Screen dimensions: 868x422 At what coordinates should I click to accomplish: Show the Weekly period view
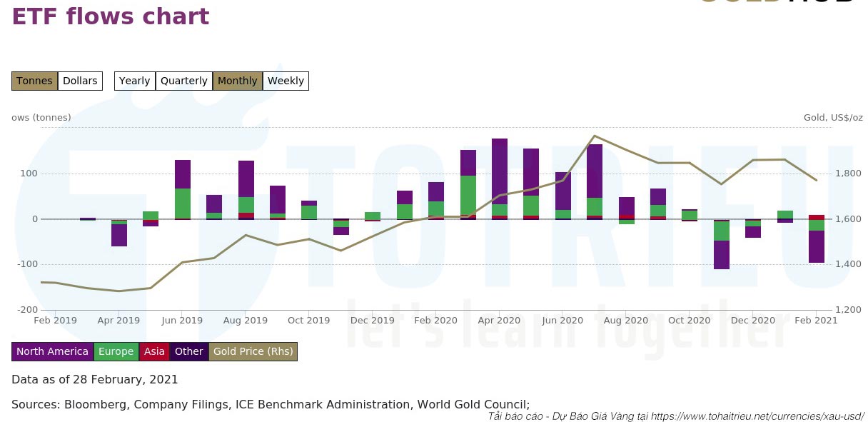point(286,81)
